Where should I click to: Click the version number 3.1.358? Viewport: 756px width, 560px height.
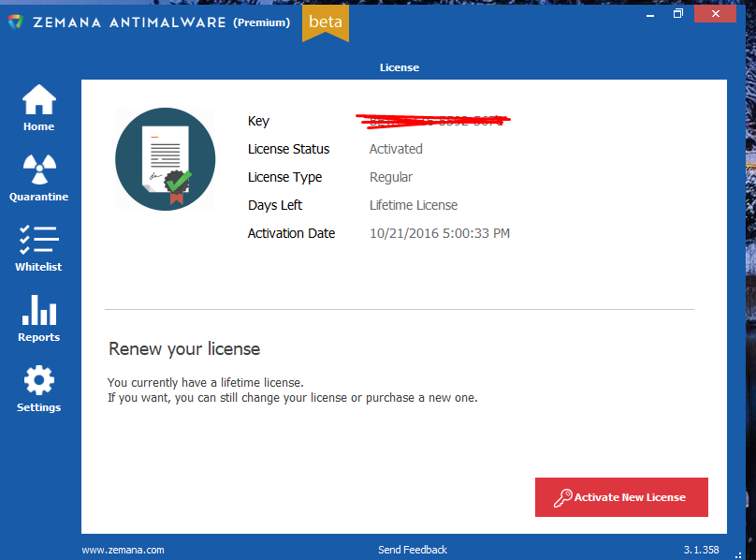click(701, 550)
